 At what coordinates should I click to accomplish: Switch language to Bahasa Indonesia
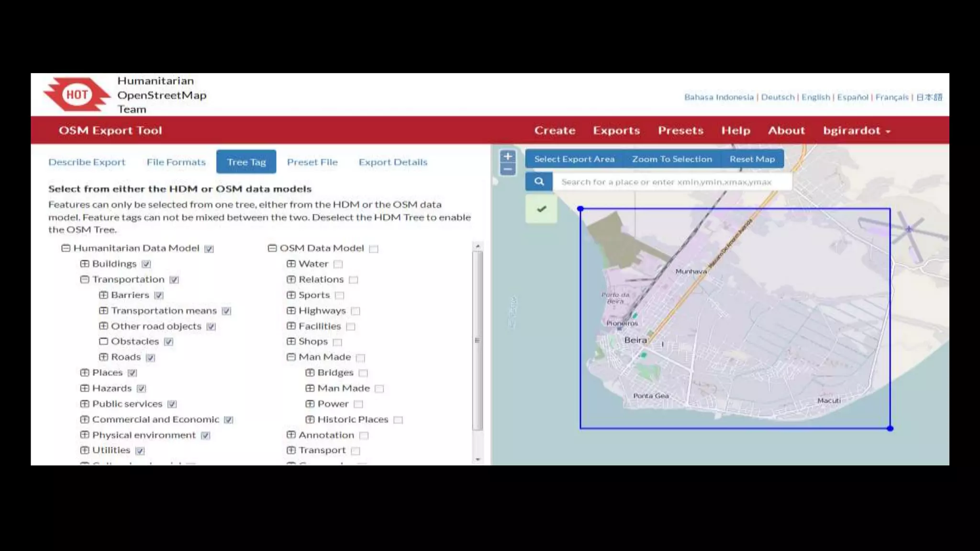click(x=719, y=97)
